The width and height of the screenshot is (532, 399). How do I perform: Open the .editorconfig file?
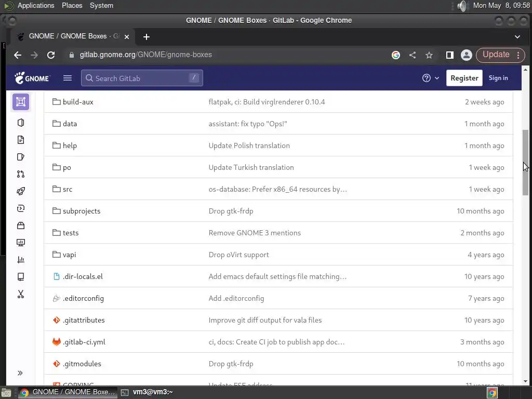[x=84, y=298]
